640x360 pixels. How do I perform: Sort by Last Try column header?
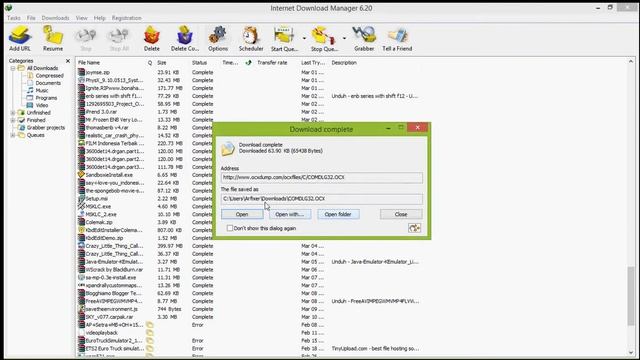pyautogui.click(x=313, y=63)
